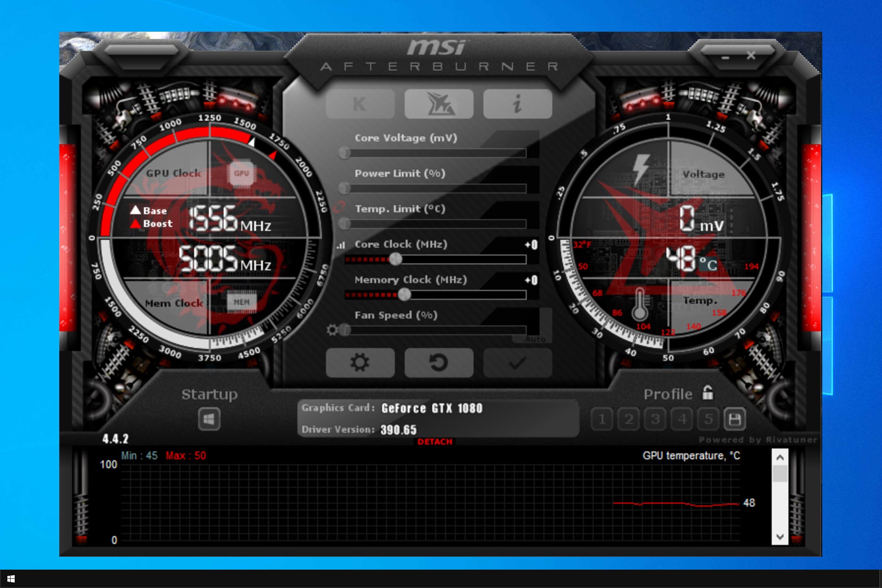Click the 1556 MHz GPU clock readout

tap(230, 218)
